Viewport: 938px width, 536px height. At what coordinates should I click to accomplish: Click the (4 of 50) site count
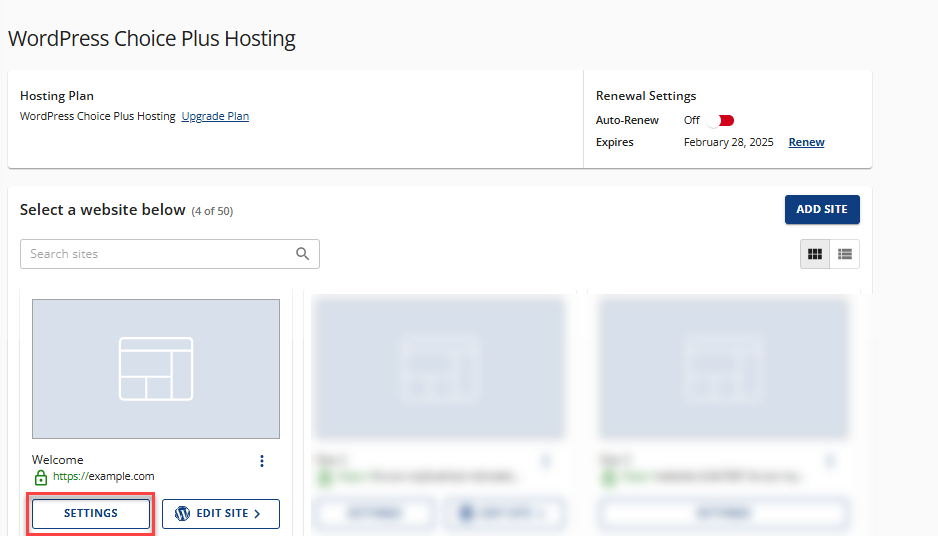pos(212,211)
